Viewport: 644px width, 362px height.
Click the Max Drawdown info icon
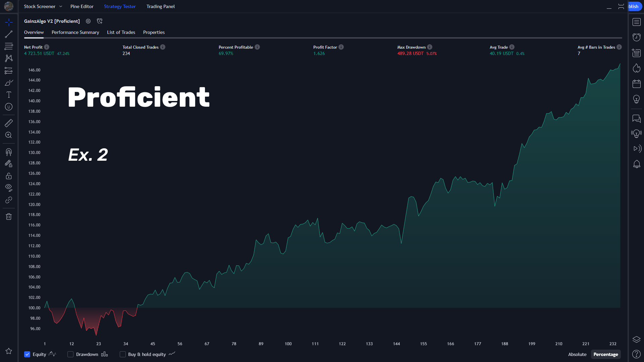430,47
